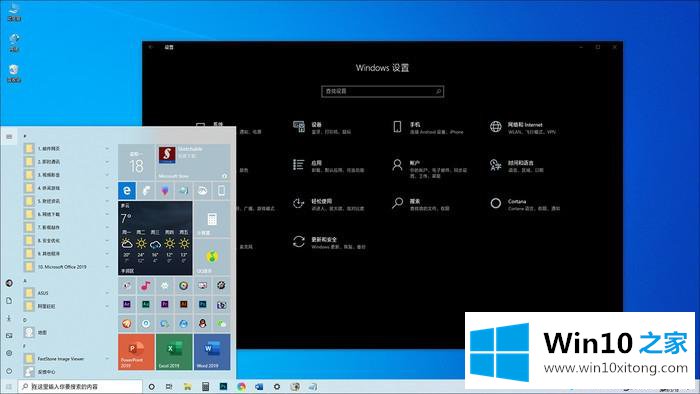This screenshot has height=394, width=700.
Task: Open the green QQ Music tile
Action: pyautogui.click(x=212, y=257)
